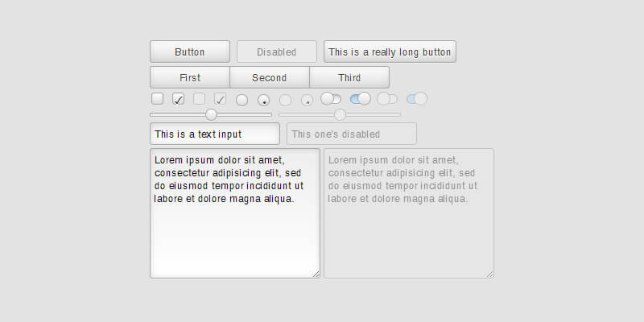Click the button labeled Button
Screen dimensions: 644x322
190,52
